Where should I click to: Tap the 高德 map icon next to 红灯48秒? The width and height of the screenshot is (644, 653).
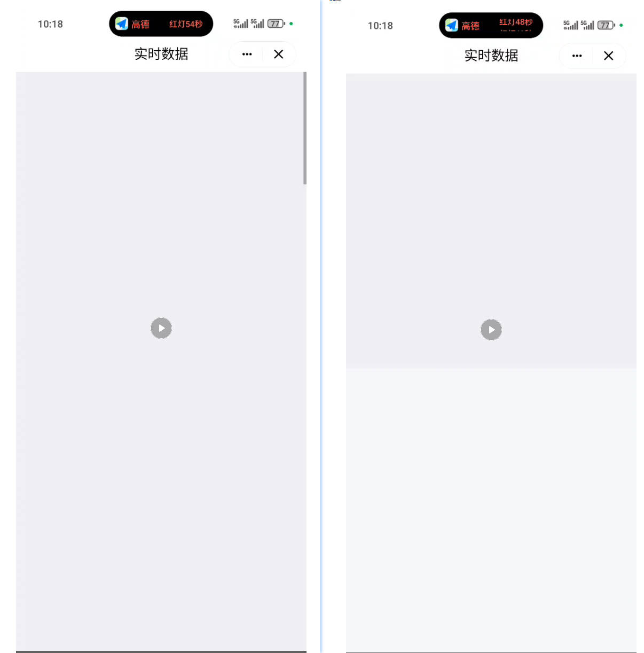(x=452, y=25)
